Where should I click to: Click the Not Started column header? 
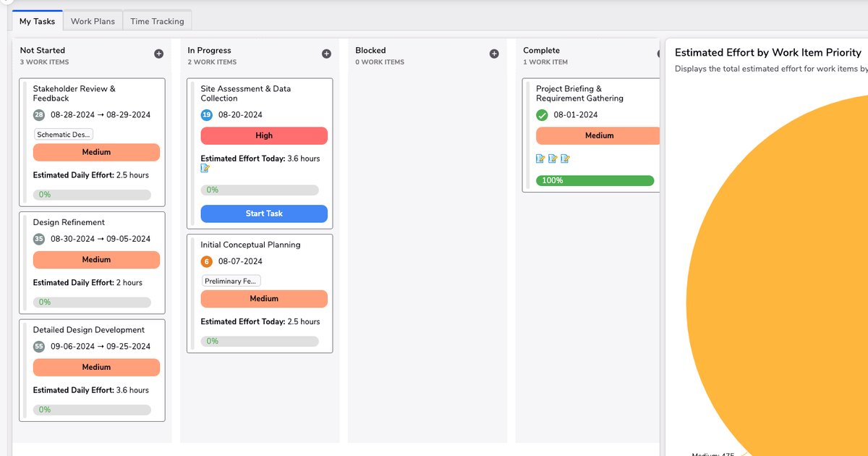point(43,51)
